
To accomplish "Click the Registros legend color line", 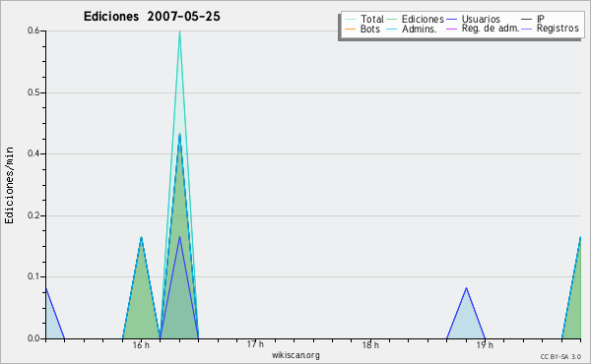I will point(527,29).
